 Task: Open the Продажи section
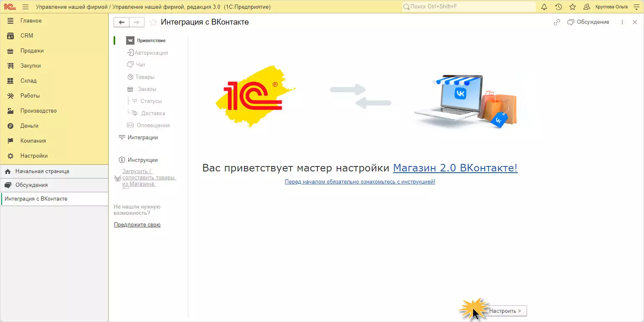pyautogui.click(x=54, y=51)
